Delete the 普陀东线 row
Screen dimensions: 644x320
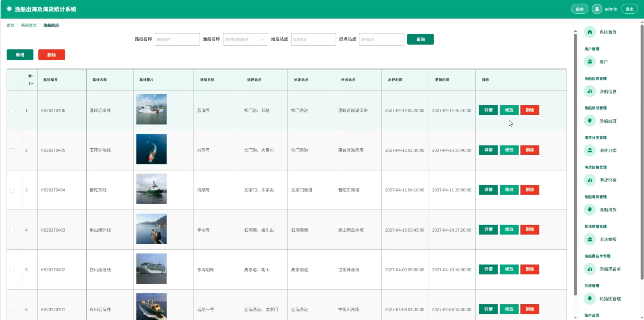(x=530, y=190)
